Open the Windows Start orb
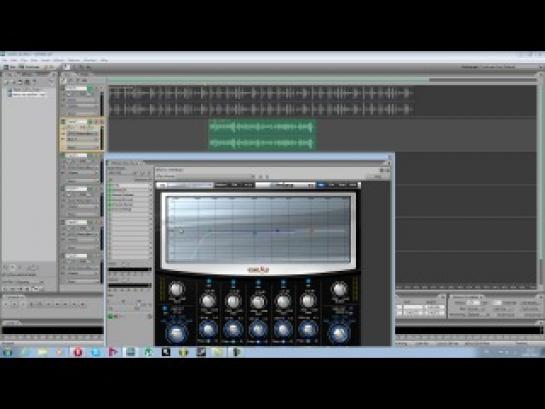Screen dimensions: 545x409 [7, 352]
